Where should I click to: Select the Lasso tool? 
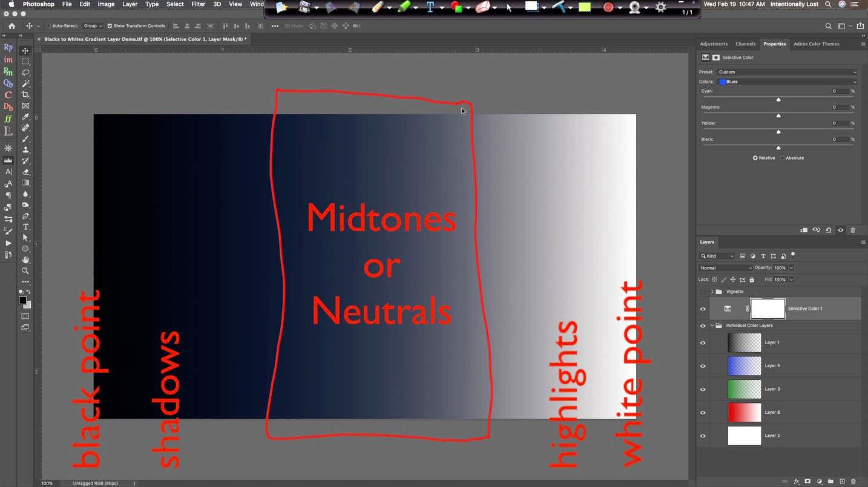pyautogui.click(x=25, y=73)
